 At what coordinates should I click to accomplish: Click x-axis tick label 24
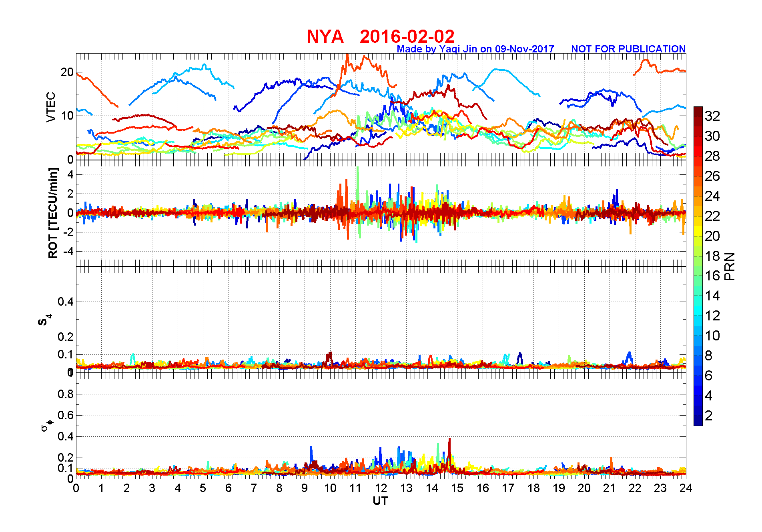click(686, 488)
